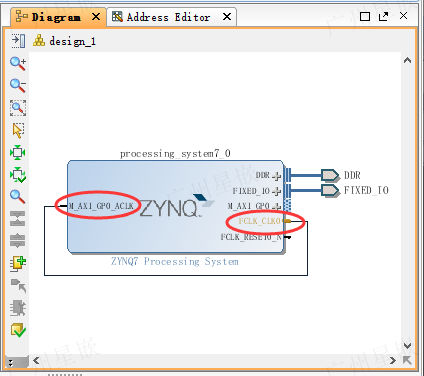Select the FCLK_CLK0 output pin

[260, 221]
